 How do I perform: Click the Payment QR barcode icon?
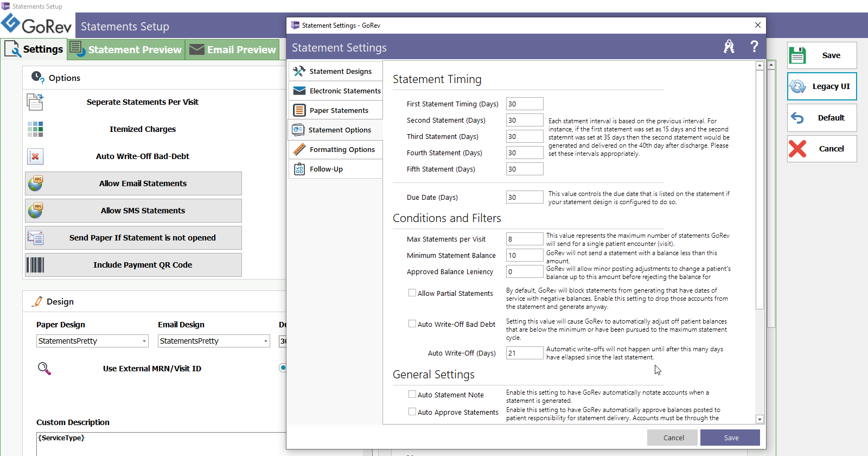click(35, 265)
